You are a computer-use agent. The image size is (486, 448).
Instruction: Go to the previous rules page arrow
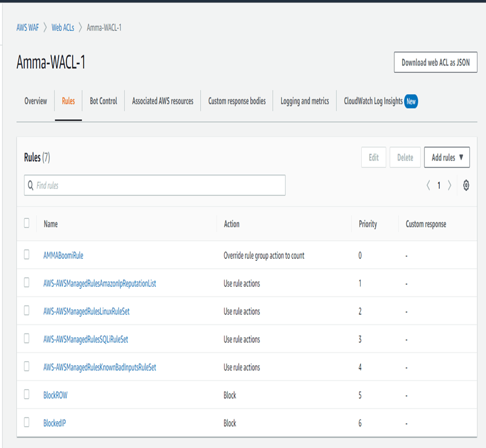pos(428,186)
